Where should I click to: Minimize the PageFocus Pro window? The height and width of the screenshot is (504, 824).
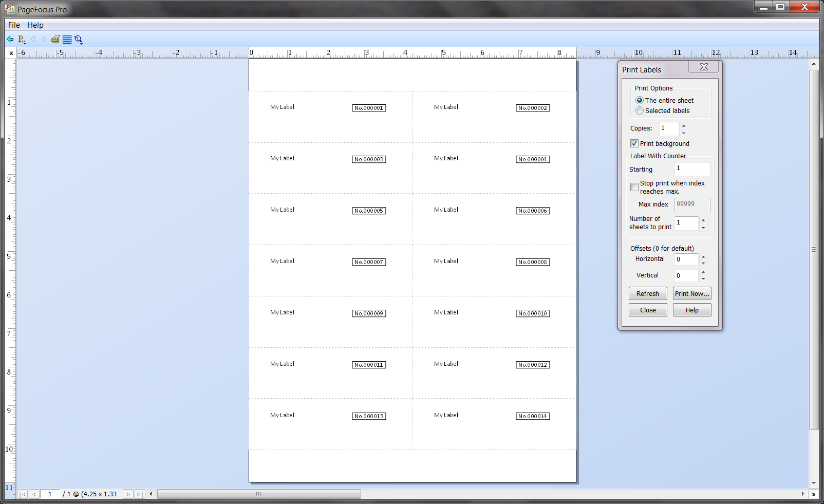pyautogui.click(x=763, y=7)
